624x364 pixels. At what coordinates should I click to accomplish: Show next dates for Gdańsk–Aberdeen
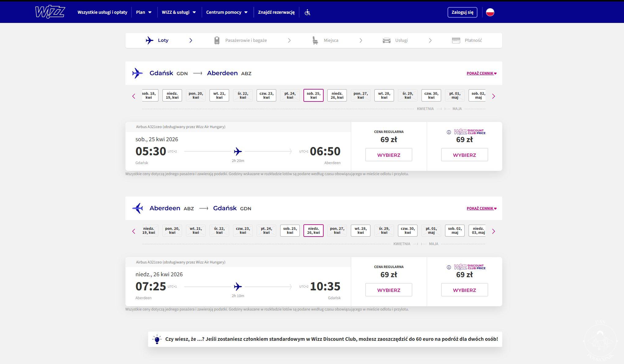[493, 96]
